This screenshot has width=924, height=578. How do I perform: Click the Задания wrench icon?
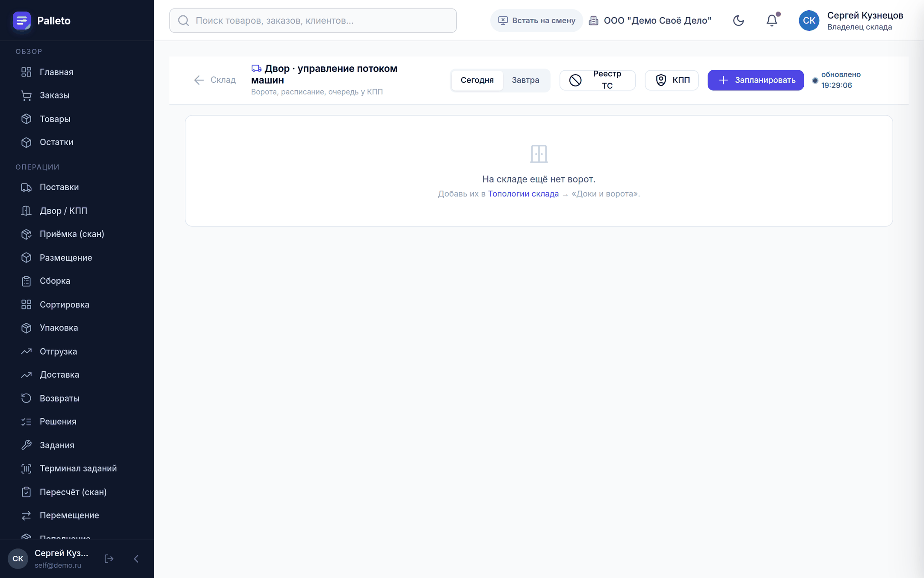[x=27, y=445]
